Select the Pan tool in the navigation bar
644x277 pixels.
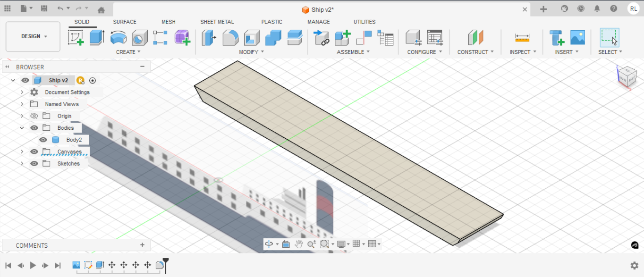click(299, 244)
